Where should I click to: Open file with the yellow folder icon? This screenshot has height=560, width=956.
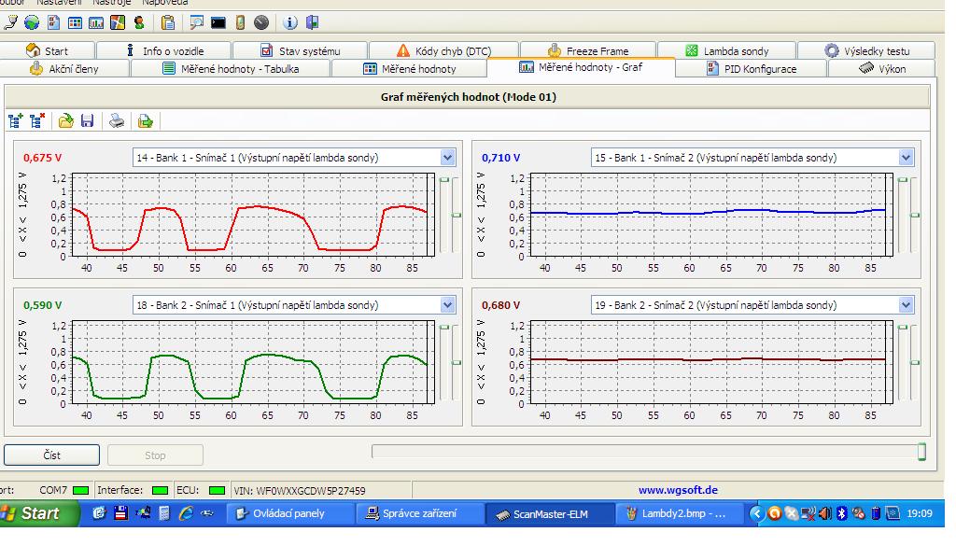point(66,120)
